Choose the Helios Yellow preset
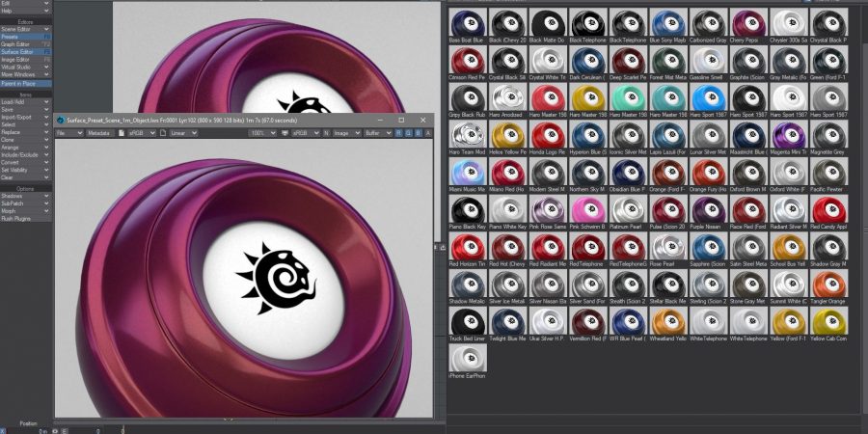This screenshot has width=868, height=434. (507, 137)
